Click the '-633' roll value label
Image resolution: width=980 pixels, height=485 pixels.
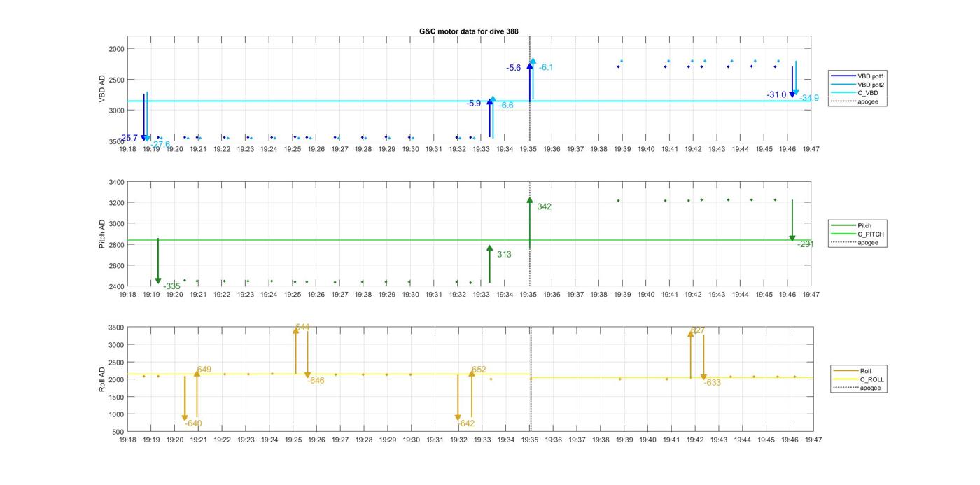pos(712,383)
